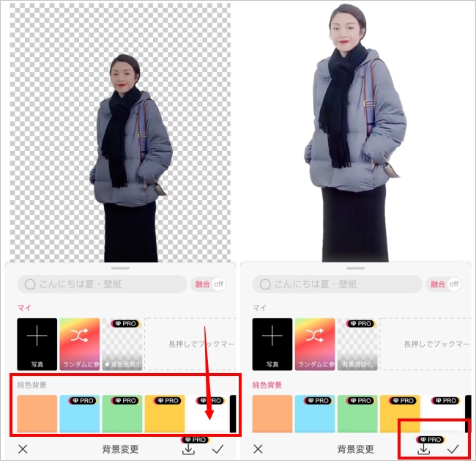Choose orange background swatch in right panel

[272, 413]
